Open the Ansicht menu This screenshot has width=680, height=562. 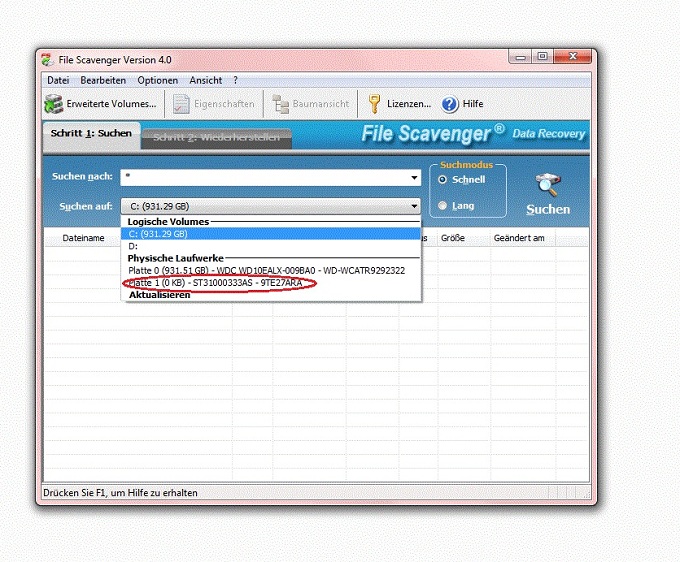[206, 80]
